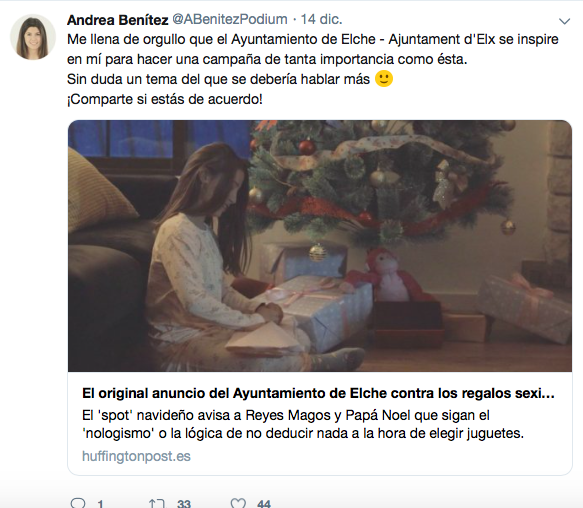583x508 pixels.
Task: Click the like count 44
Action: [264, 504]
